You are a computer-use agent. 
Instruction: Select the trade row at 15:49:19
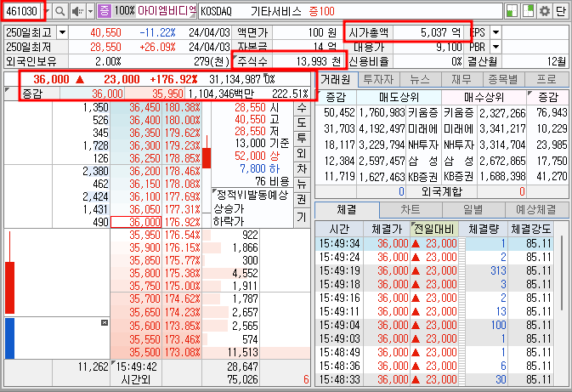[434, 270]
